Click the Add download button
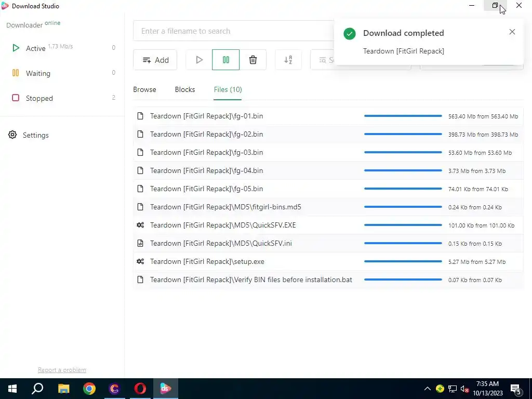This screenshot has width=532, height=399. [155, 60]
